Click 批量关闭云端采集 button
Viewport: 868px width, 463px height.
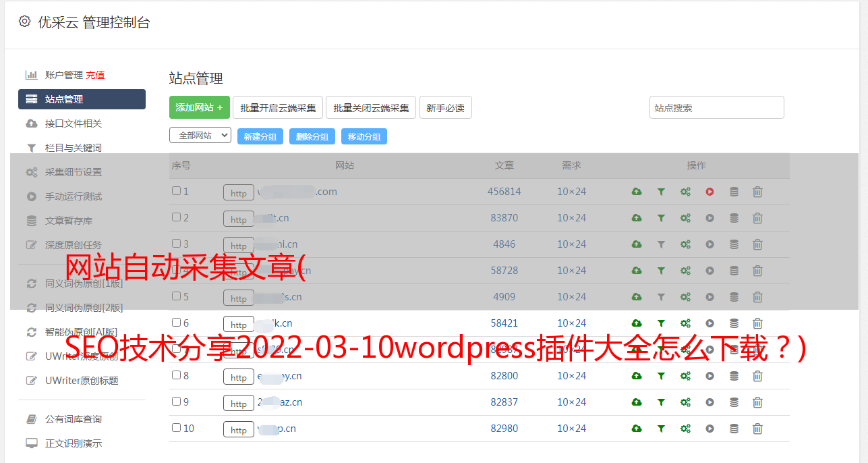(371, 107)
